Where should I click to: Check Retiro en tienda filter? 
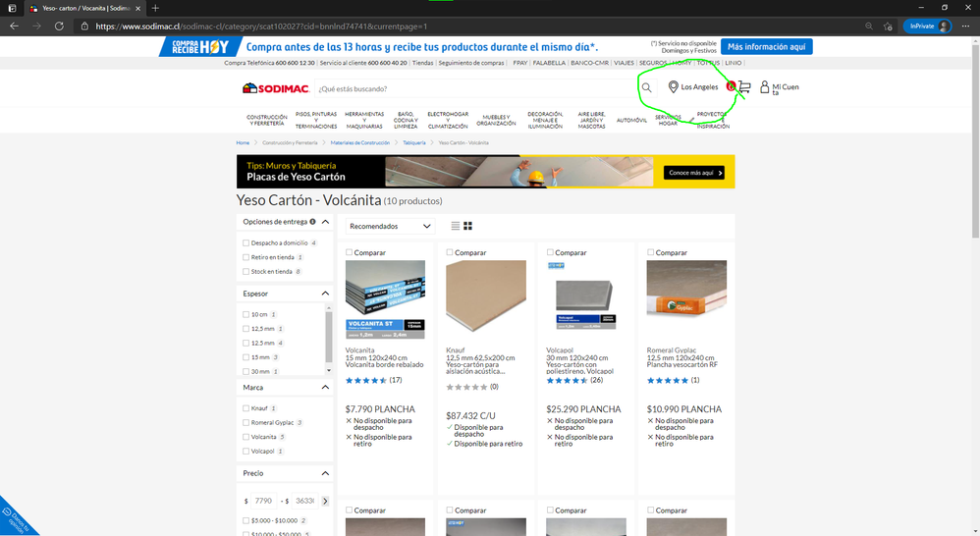click(245, 257)
